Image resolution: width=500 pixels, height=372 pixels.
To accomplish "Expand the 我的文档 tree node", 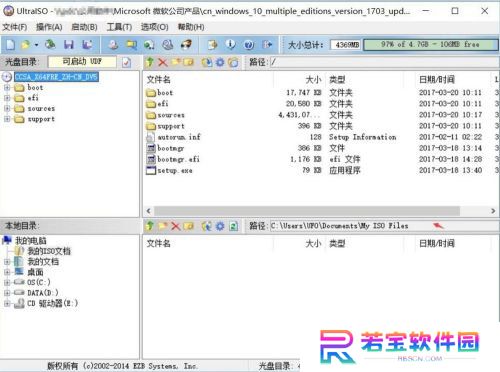I will [x=7, y=262].
